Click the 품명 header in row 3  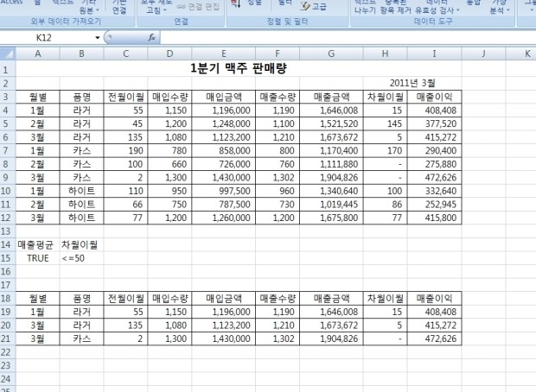click(82, 97)
